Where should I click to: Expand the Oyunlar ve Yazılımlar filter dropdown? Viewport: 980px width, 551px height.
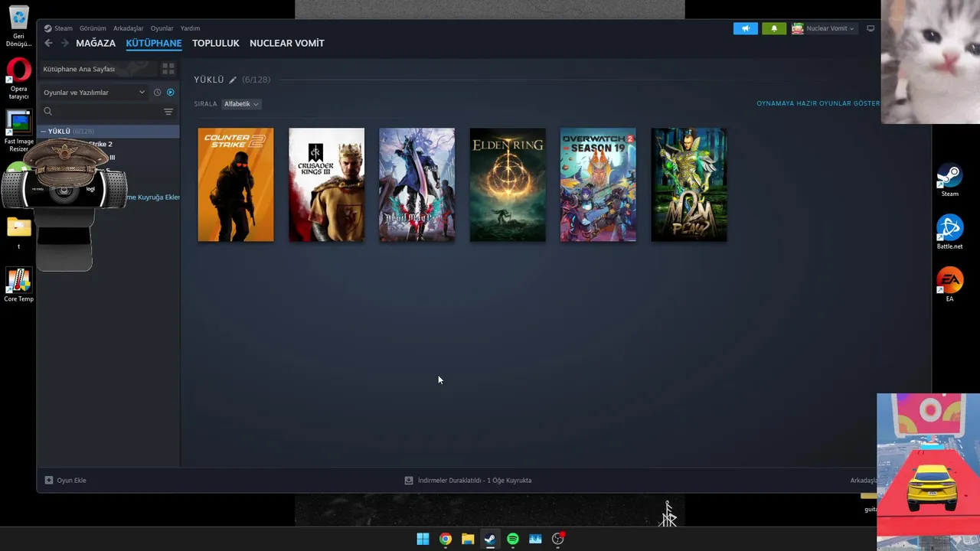pos(93,93)
